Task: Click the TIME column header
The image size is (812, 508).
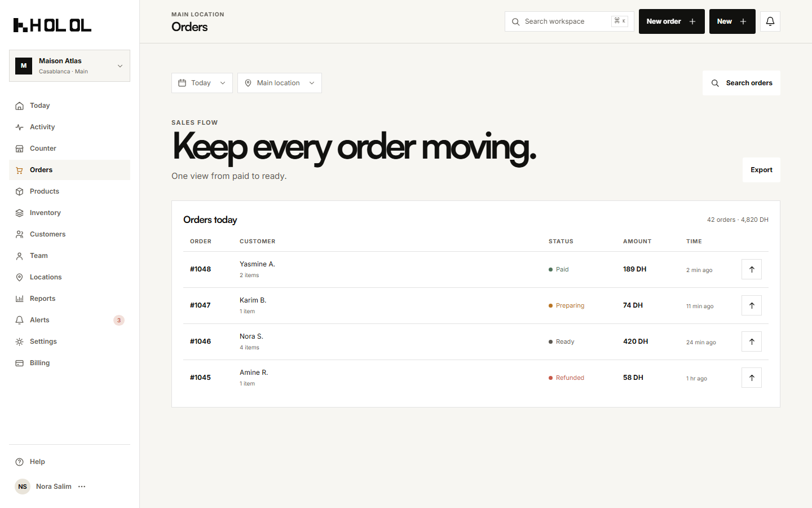Action: pos(694,242)
